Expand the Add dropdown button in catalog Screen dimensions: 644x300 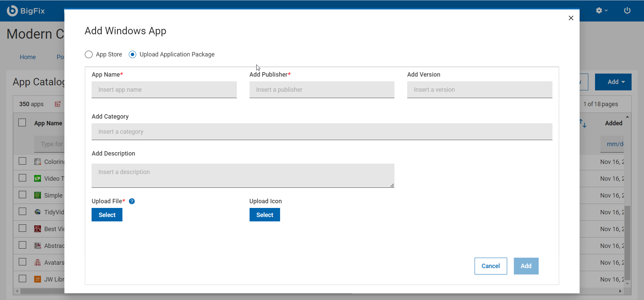613,82
